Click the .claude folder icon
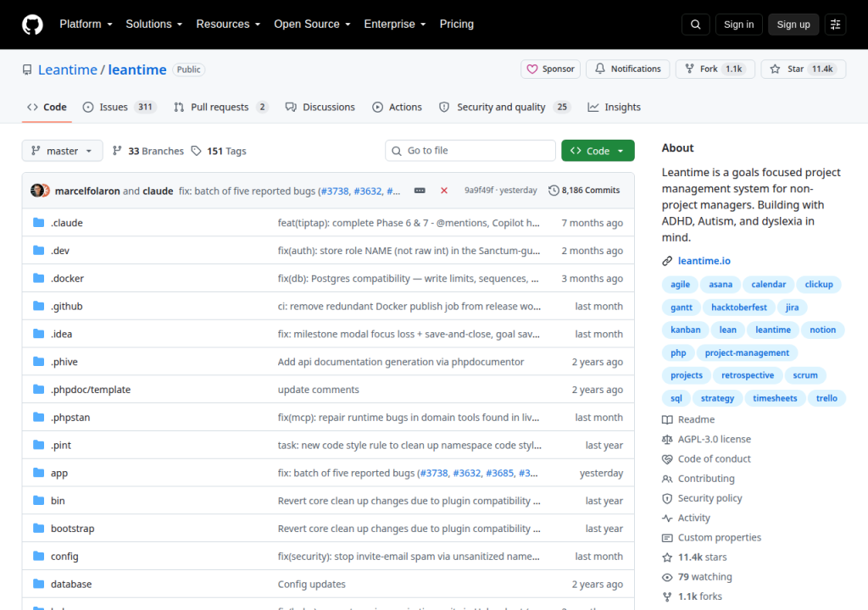Viewport: 868px width, 610px height. (x=38, y=223)
